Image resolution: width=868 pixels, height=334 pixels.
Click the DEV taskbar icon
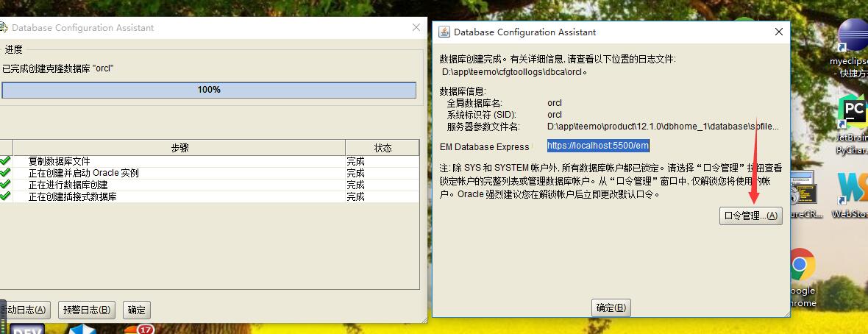(x=28, y=329)
